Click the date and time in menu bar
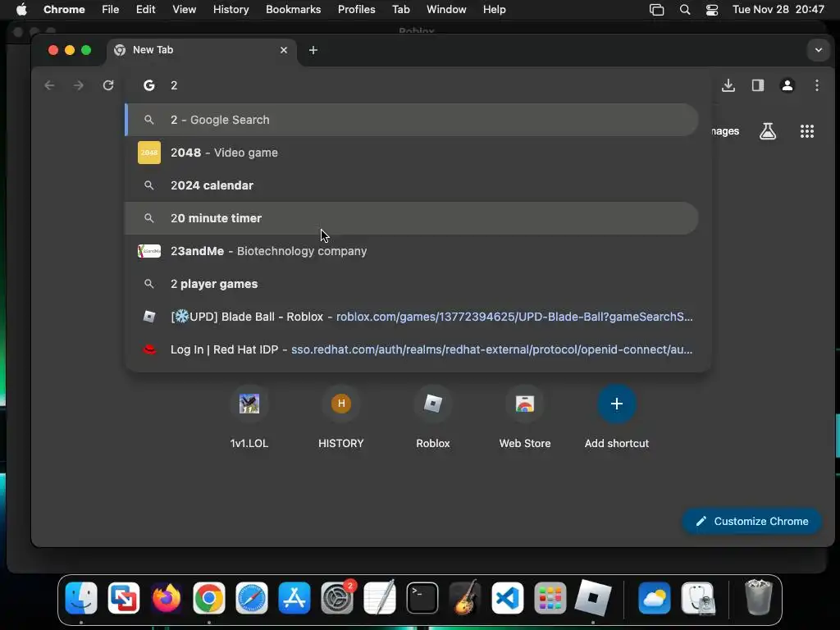This screenshot has width=840, height=630. (778, 9)
